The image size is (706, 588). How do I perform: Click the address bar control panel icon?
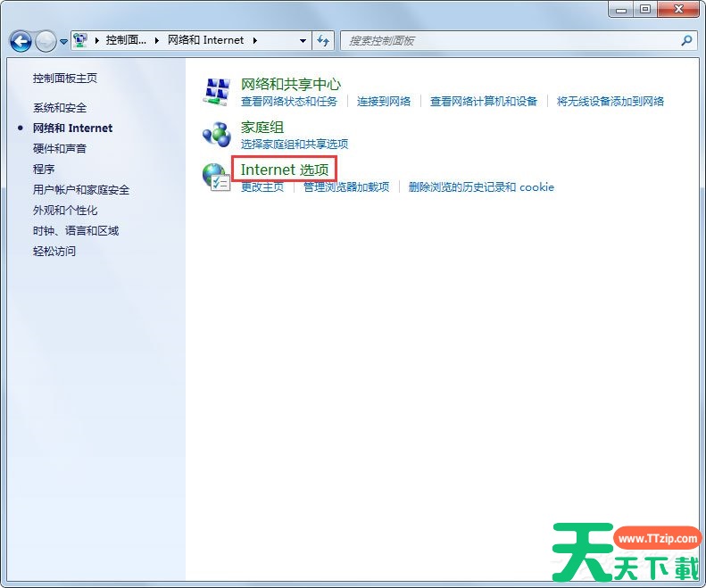[81, 40]
